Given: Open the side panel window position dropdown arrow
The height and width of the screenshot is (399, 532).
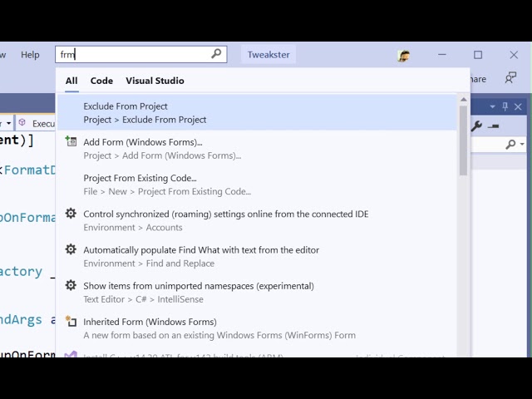Looking at the screenshot, I should pos(492,107).
